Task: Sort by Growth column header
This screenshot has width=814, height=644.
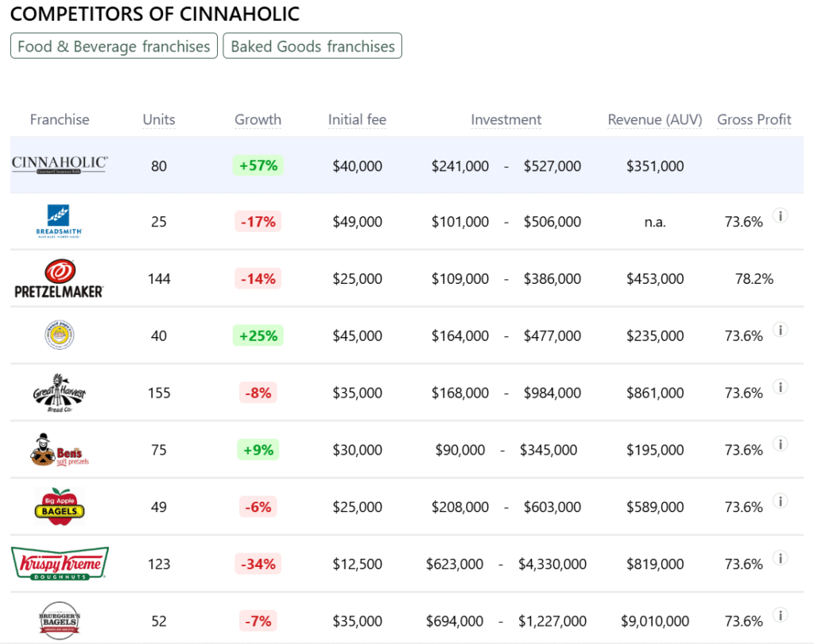Action: (258, 119)
